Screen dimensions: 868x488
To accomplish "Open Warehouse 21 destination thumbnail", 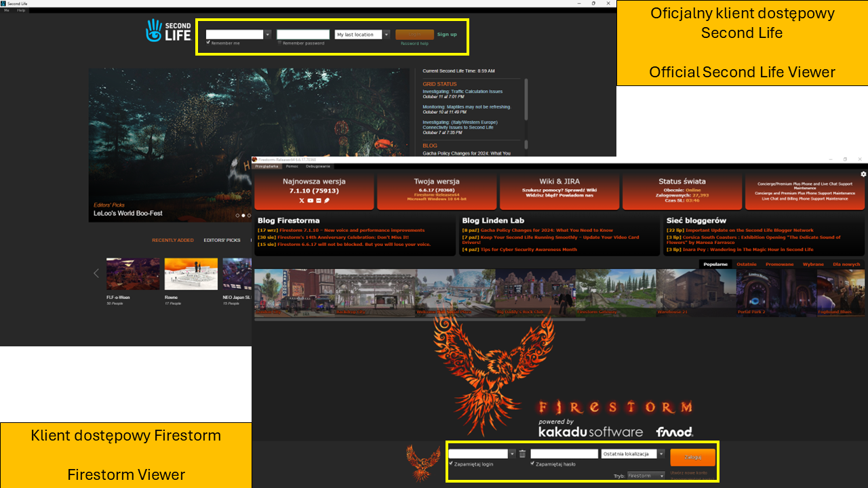I will coord(696,293).
